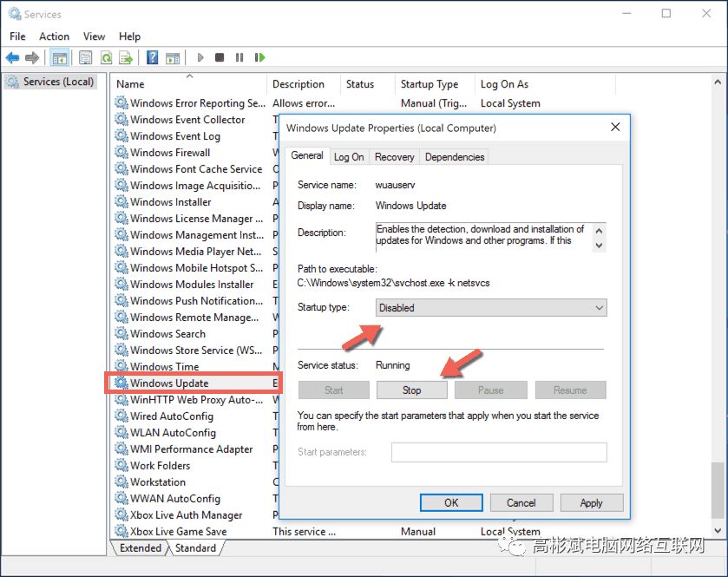Click gear icon next to Workstation
Viewport: 728px width, 577px height.
pyautogui.click(x=121, y=482)
